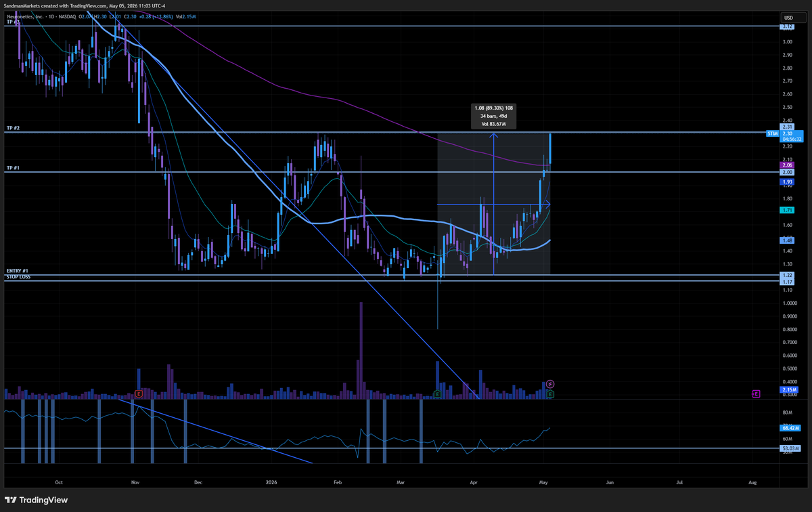812x512 pixels.
Task: Click the 2.50 price scale tick
Action: click(x=787, y=107)
